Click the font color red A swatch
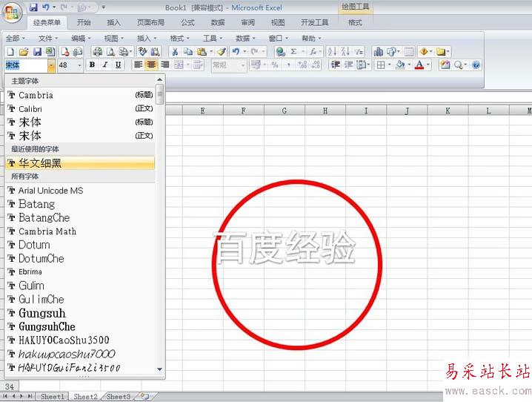 pyautogui.click(x=419, y=65)
